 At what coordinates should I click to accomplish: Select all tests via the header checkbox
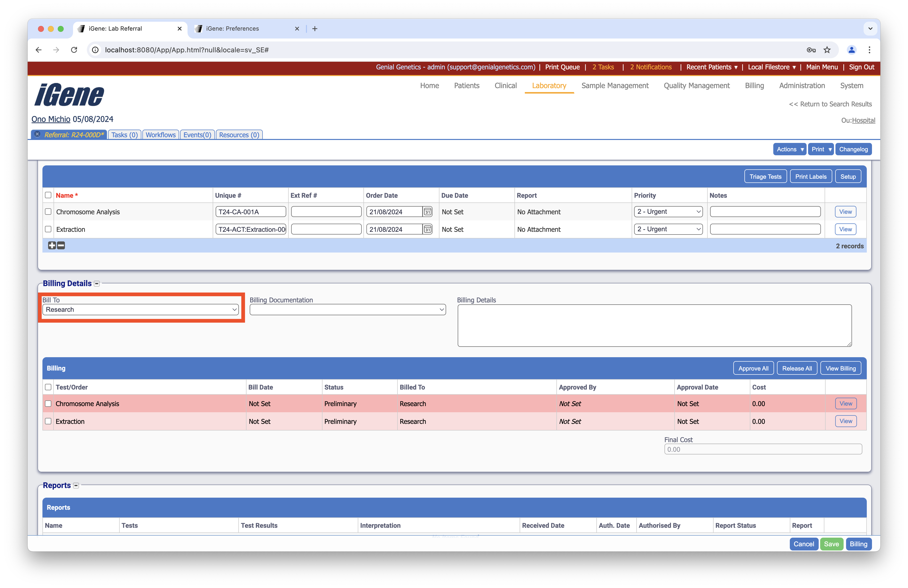(48, 195)
